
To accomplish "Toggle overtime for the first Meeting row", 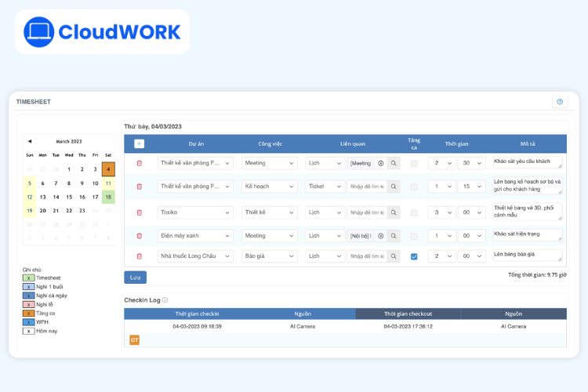I will [x=414, y=163].
